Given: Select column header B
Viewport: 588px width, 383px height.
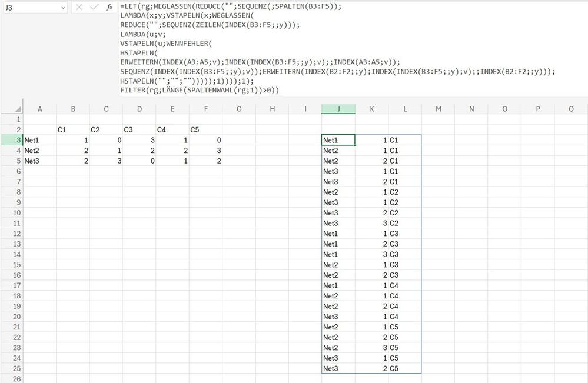Looking at the screenshot, I should 73,109.
